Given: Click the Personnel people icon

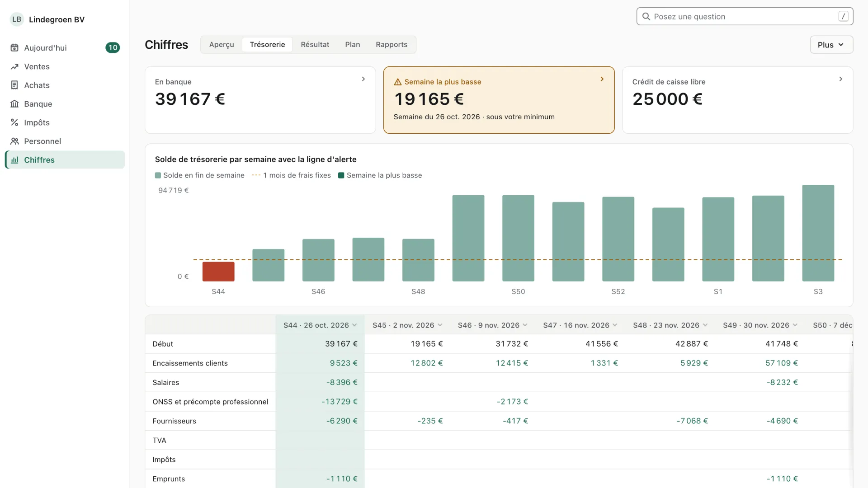Looking at the screenshot, I should coord(14,141).
